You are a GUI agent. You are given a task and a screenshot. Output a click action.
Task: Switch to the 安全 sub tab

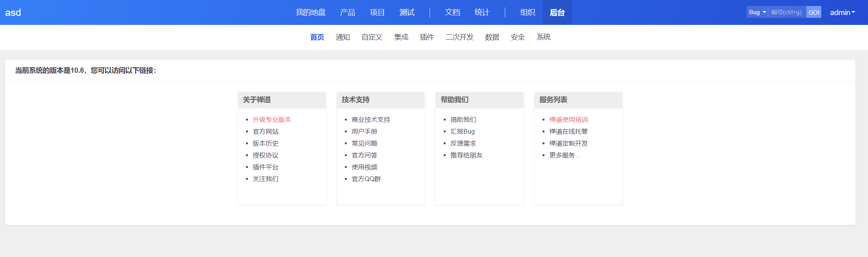pos(518,37)
